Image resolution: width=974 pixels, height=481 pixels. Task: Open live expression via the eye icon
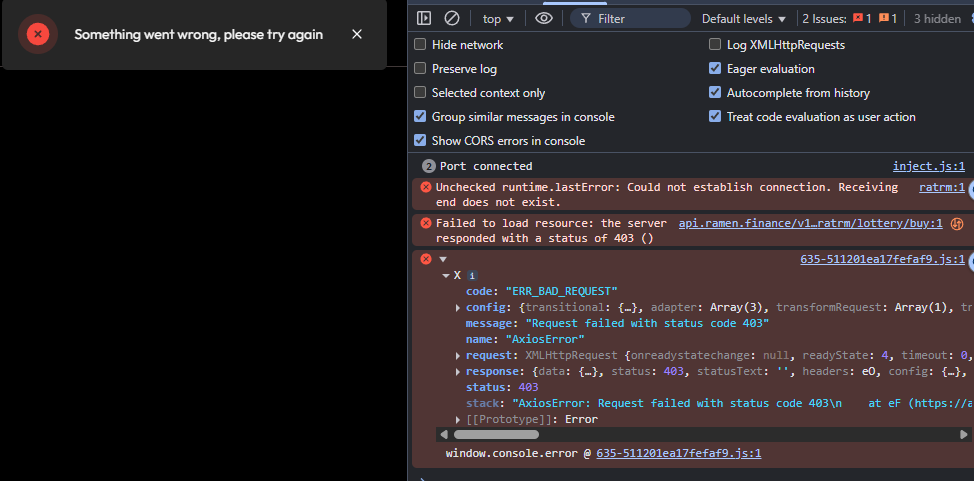544,19
